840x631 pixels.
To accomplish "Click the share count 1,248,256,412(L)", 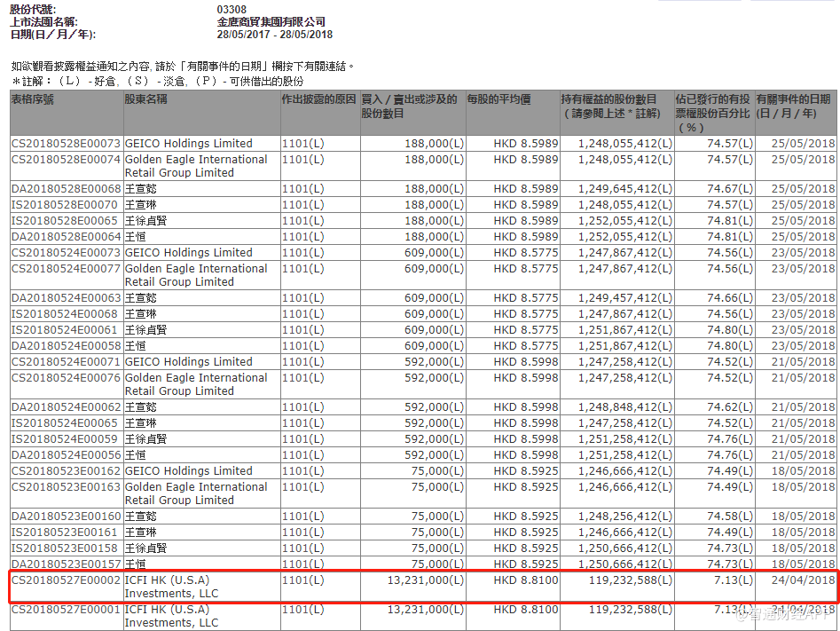I will coord(625,517).
